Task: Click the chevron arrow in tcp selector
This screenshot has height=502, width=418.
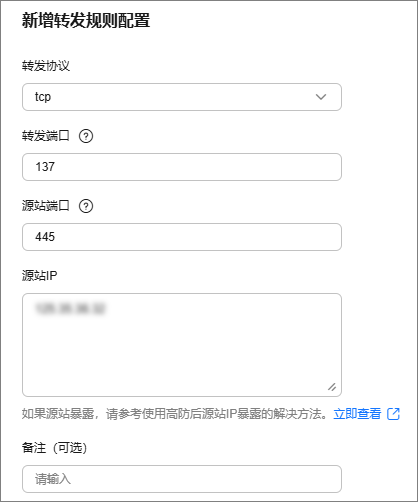Action: click(321, 97)
